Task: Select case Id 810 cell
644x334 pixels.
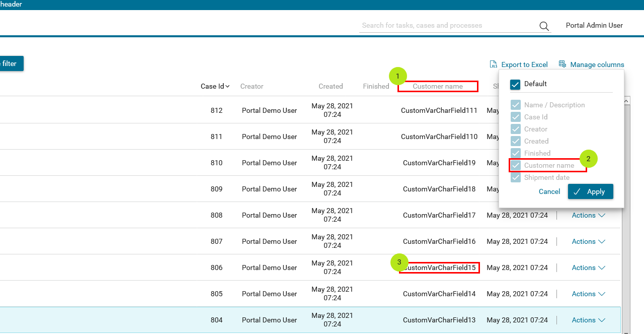Action: 216,163
